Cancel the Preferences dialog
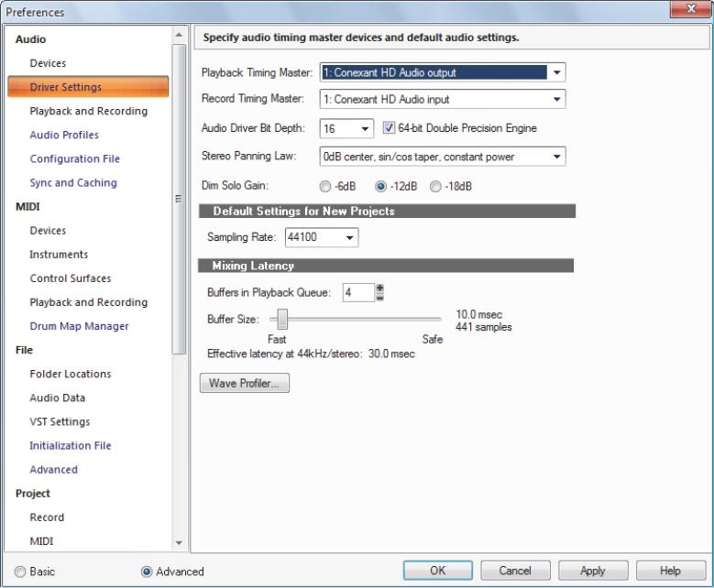The image size is (714, 588). click(x=515, y=571)
